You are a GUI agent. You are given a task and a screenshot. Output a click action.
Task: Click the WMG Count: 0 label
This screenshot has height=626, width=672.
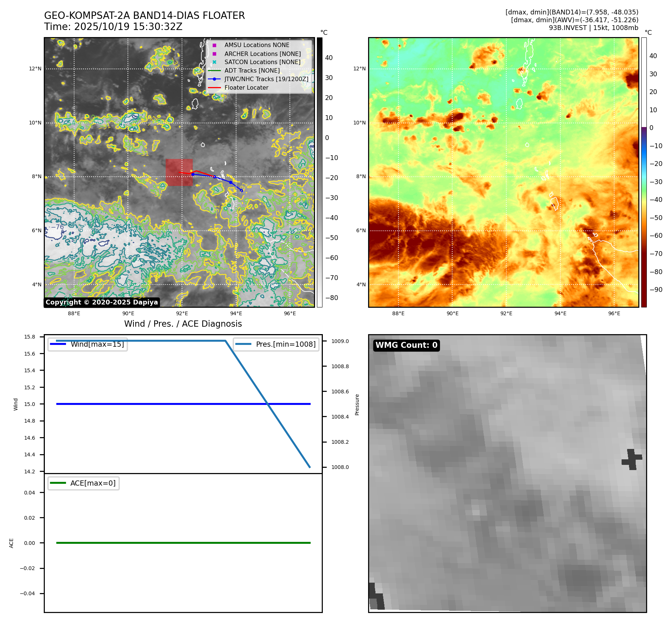(x=406, y=345)
